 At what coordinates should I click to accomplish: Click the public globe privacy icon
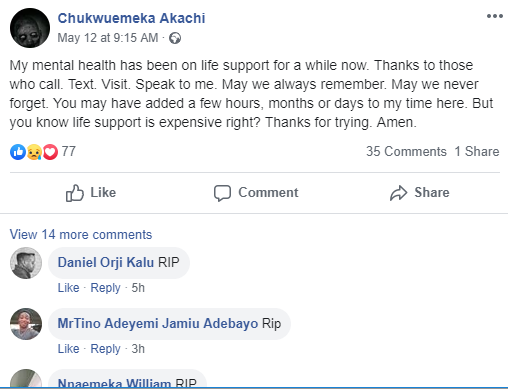click(175, 38)
